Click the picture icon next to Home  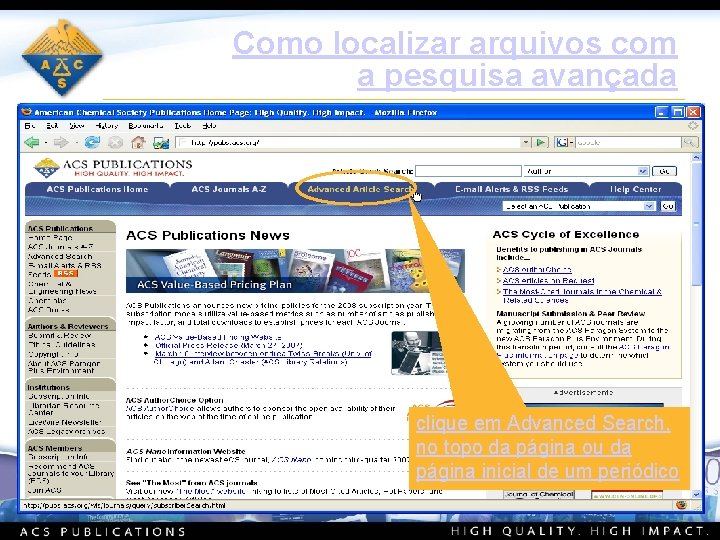[161, 143]
